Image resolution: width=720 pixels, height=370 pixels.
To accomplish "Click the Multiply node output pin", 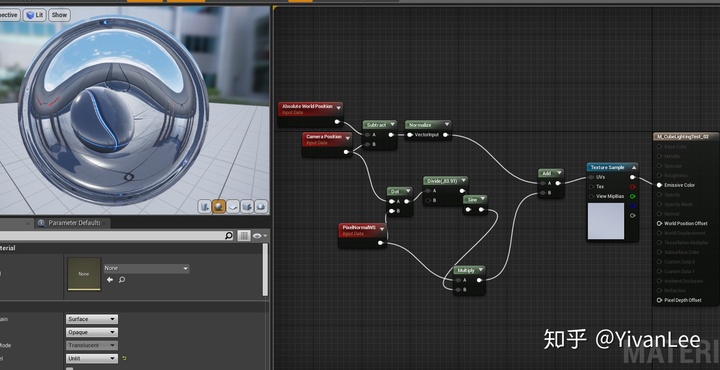I will (479, 280).
